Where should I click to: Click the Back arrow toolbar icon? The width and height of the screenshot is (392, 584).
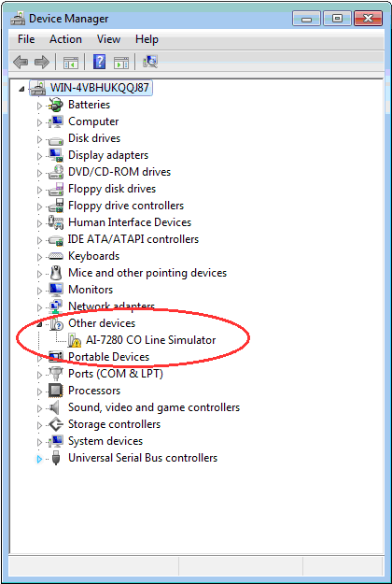click(21, 62)
